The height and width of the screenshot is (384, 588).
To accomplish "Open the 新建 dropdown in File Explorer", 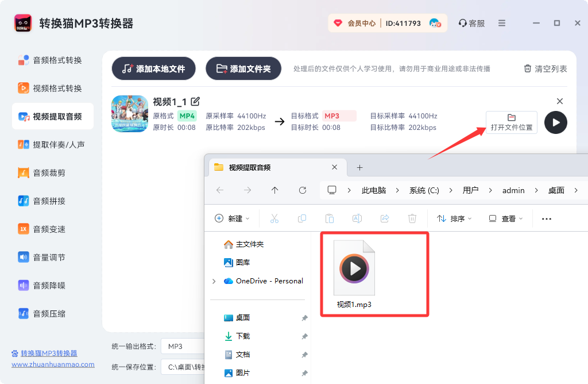I will (x=231, y=218).
